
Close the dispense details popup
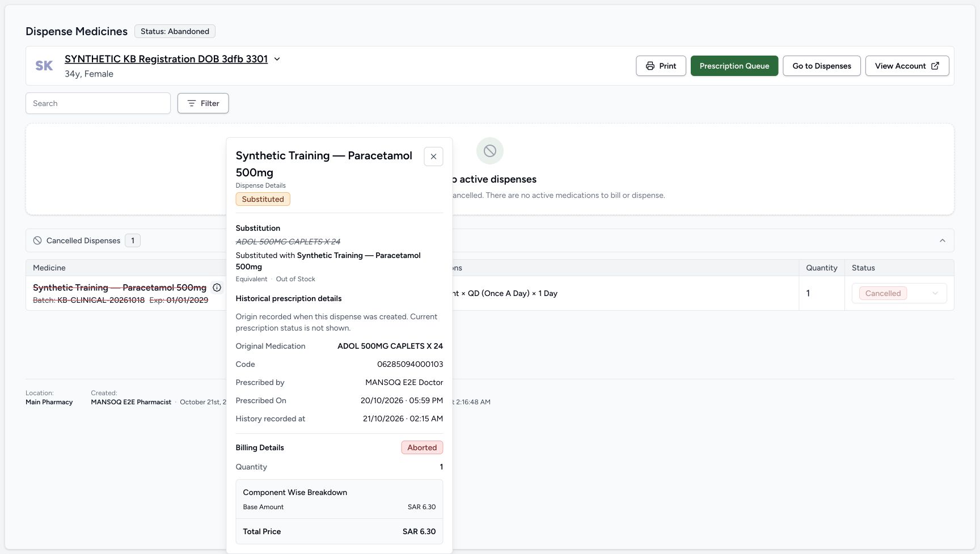[433, 157]
